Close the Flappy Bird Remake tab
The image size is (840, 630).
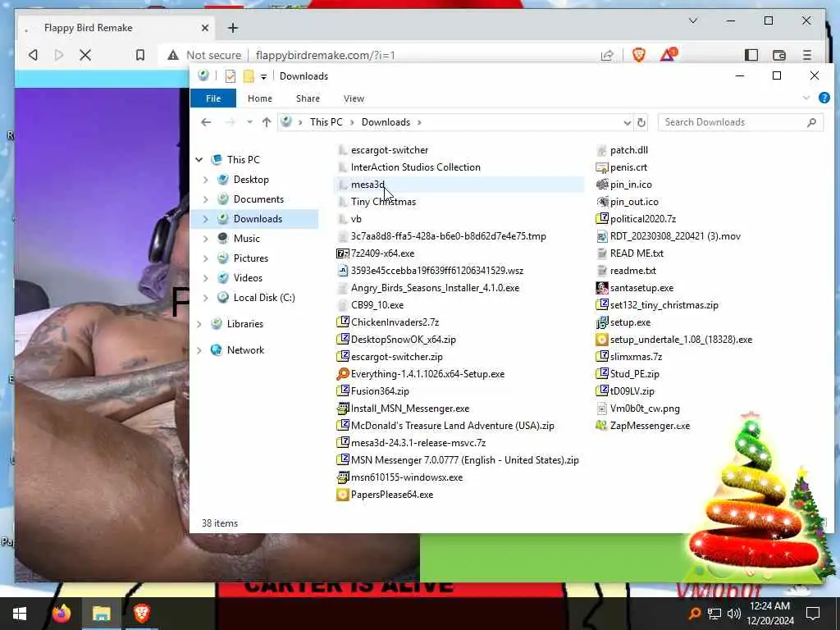204,28
